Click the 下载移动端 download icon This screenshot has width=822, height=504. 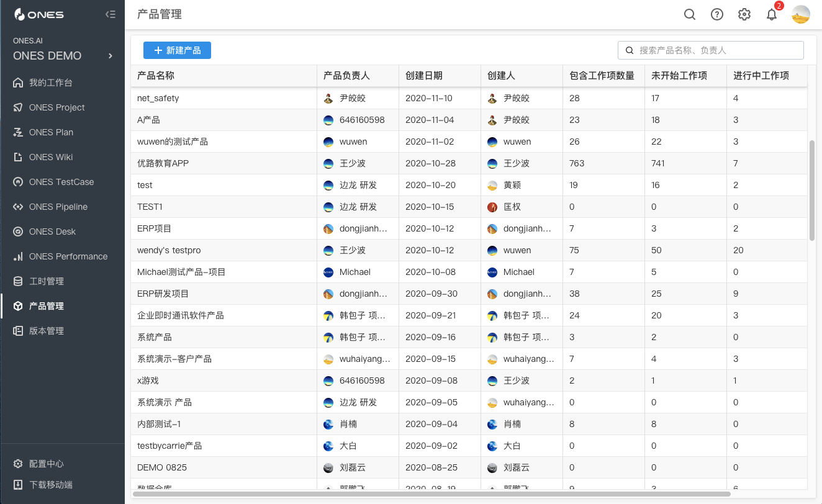point(18,485)
